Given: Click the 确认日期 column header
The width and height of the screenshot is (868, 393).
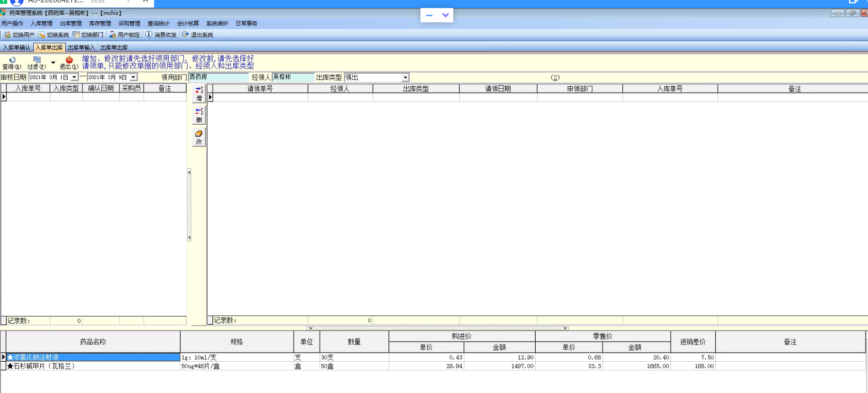Looking at the screenshot, I should [101, 88].
